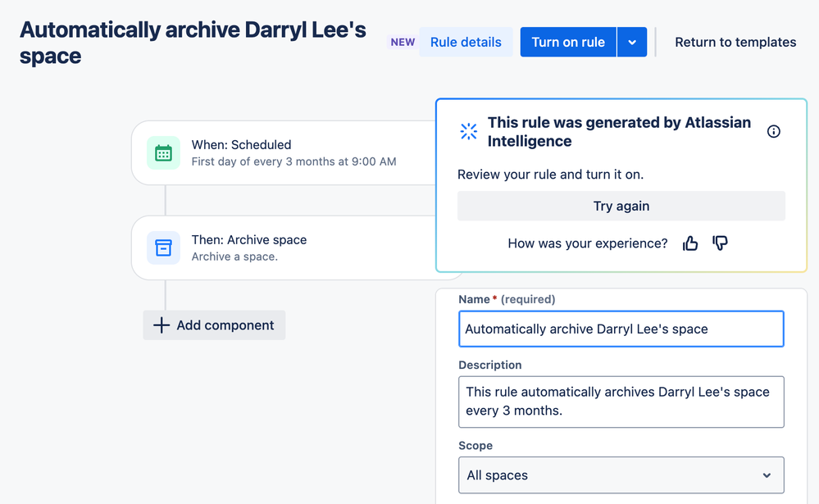This screenshot has width=819, height=504.
Task: Click 'This rule was generated by Atlassian Intelligence' heading
Action: point(619,132)
